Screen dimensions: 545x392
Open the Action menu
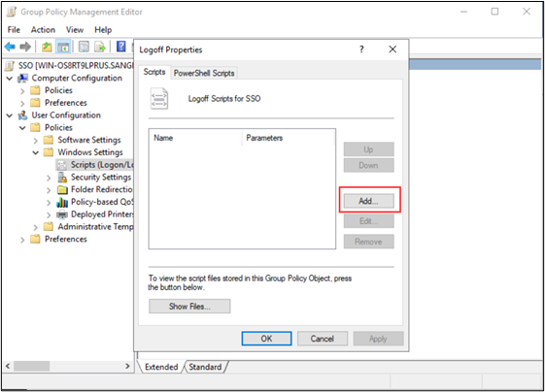click(x=43, y=30)
